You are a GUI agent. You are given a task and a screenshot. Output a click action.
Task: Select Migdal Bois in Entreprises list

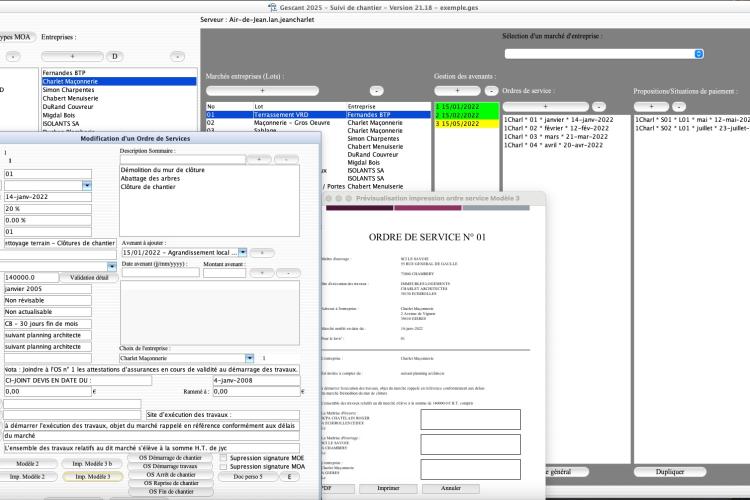click(119, 115)
